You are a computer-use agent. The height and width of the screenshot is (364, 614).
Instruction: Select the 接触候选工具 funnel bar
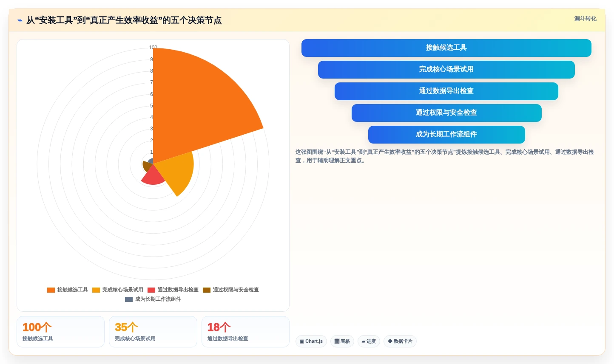coord(446,48)
